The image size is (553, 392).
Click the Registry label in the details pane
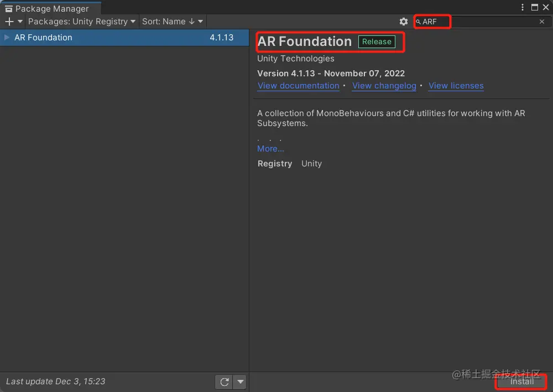(275, 164)
